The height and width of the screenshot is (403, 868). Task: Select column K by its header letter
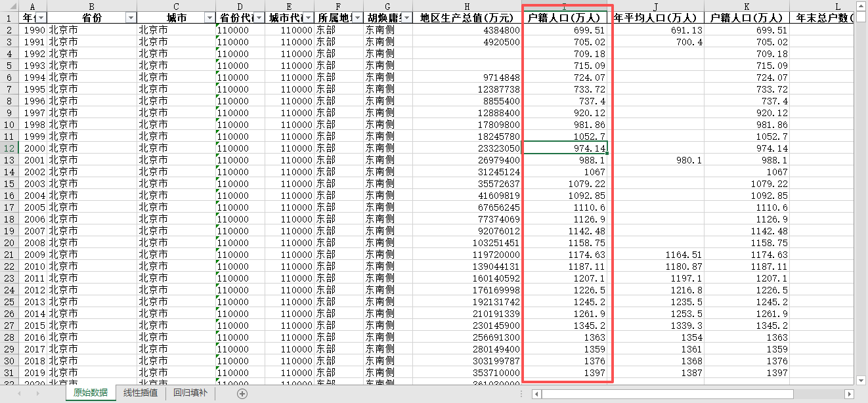747,6
